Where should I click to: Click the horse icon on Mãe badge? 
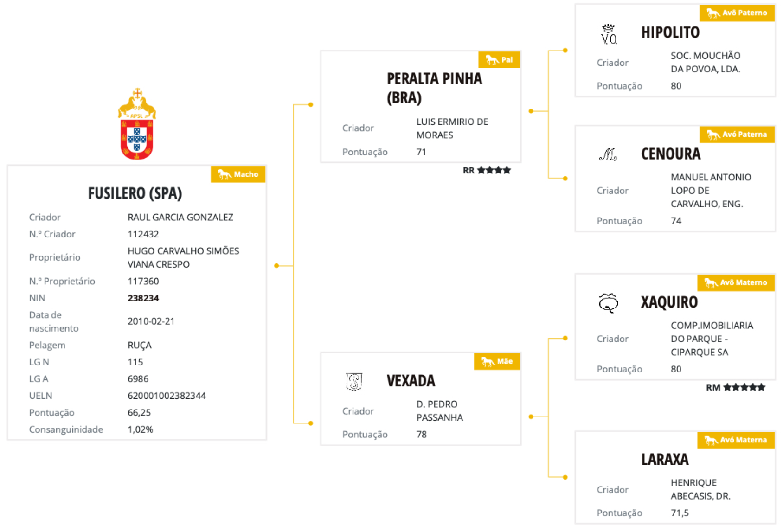[488, 361]
